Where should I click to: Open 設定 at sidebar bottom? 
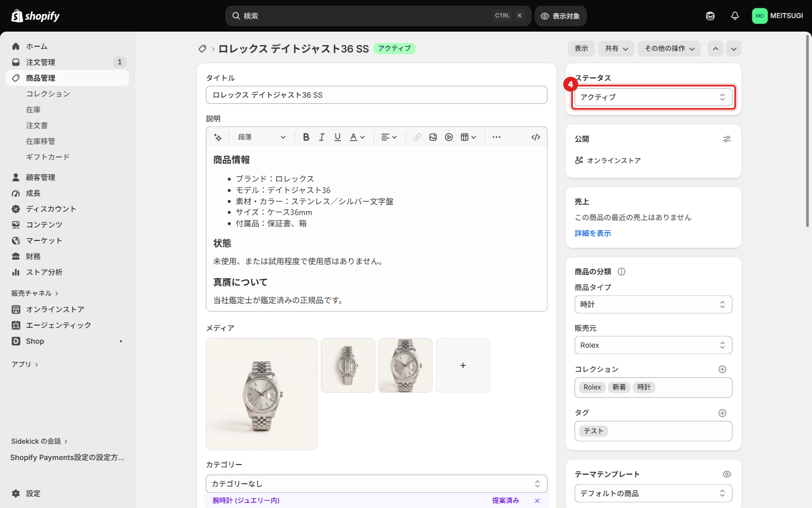pyautogui.click(x=68, y=493)
